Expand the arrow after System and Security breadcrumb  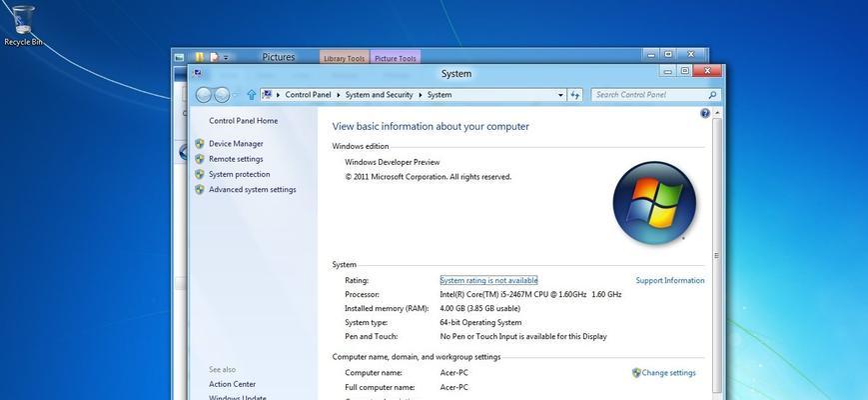[x=421, y=95]
